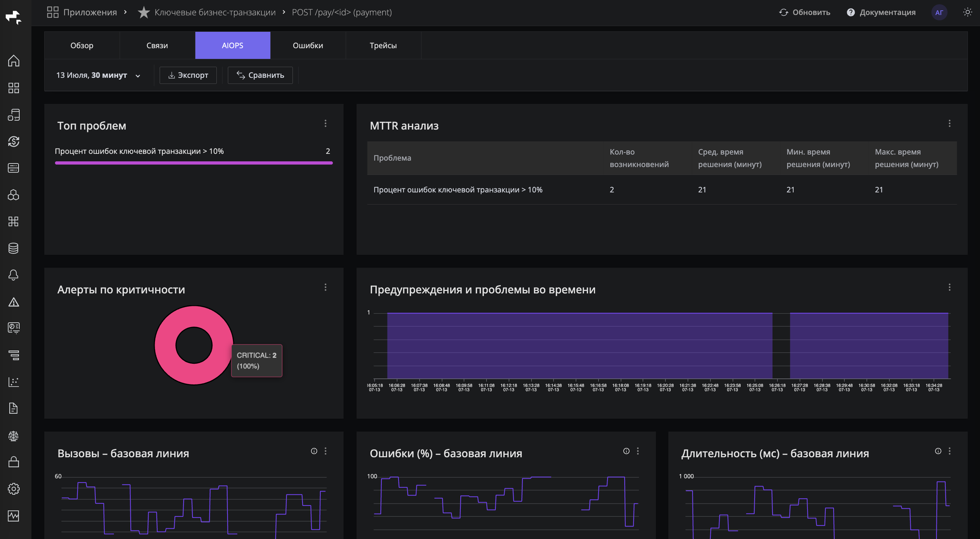Open Алерты по критичности panel options menu
Image resolution: width=980 pixels, height=539 pixels.
coord(325,287)
